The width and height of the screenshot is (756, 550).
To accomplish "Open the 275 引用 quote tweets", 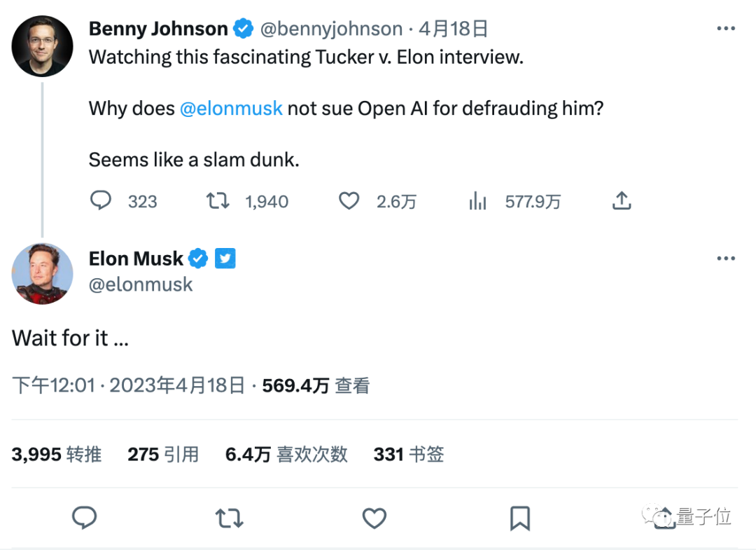I will point(163,454).
